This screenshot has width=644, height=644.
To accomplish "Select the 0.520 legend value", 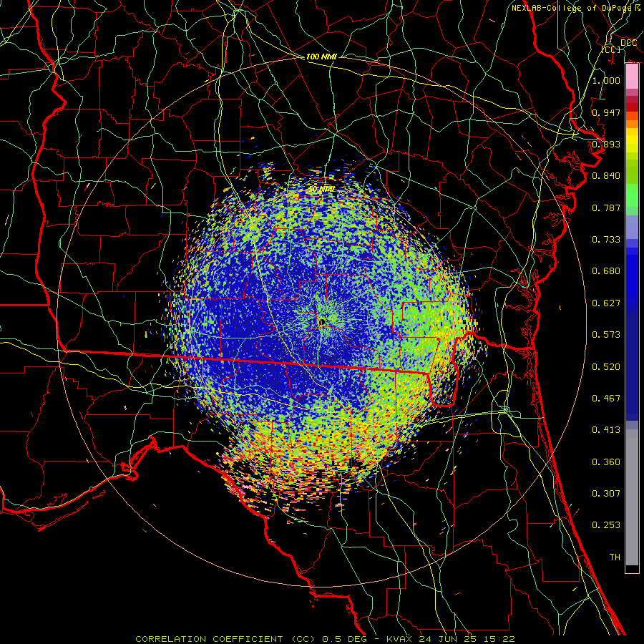I will coord(606,367).
